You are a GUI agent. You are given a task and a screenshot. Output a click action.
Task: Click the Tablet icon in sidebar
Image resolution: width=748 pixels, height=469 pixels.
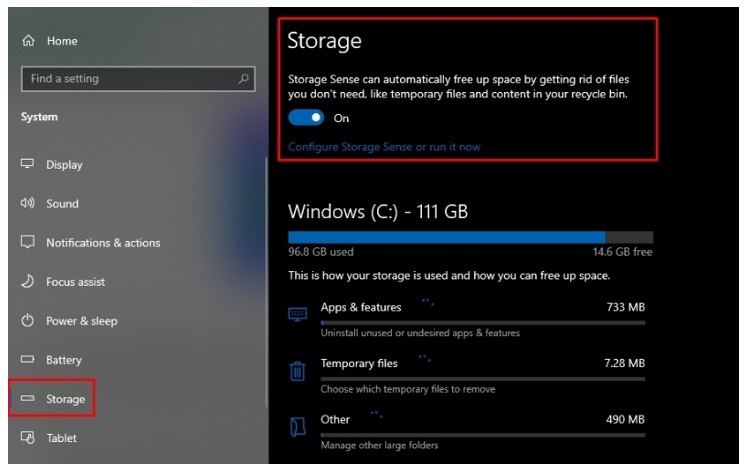28,438
